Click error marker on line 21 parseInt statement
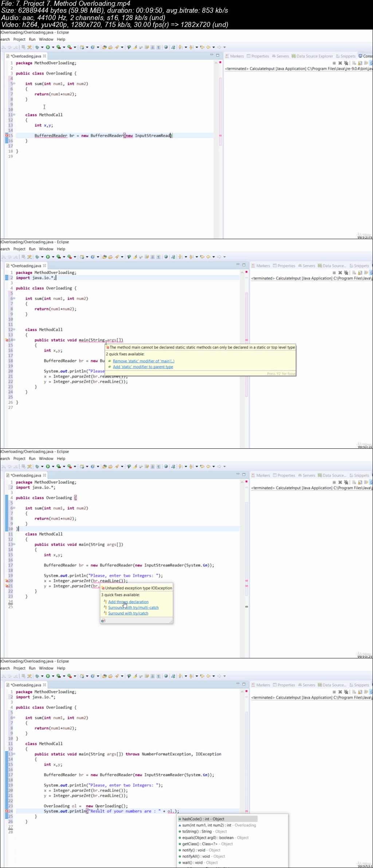 pyautogui.click(x=7, y=586)
